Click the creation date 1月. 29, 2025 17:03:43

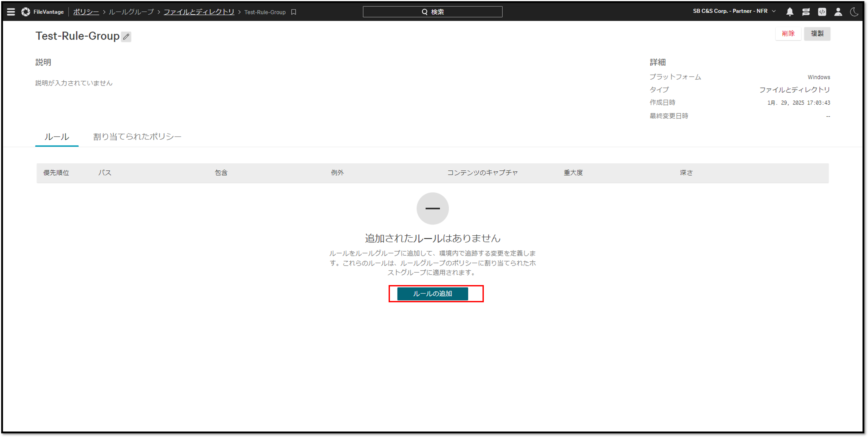[x=799, y=103]
